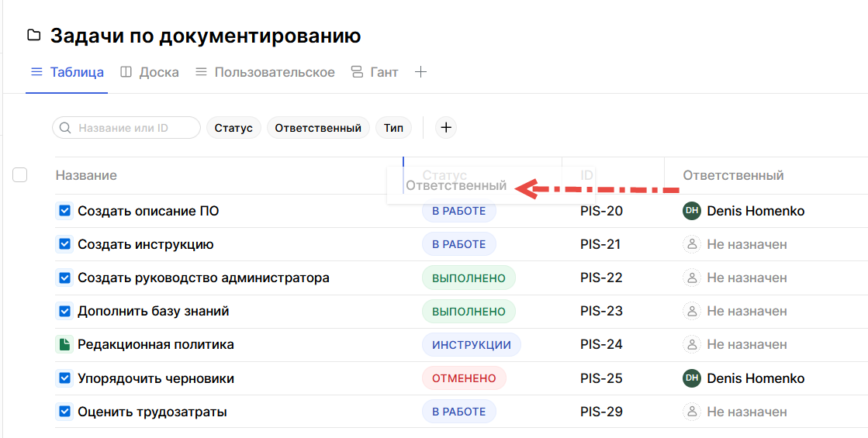Image resolution: width=868 pixels, height=438 pixels.
Task: Click the task type checkbox icon for Упорядочить черновики
Action: [x=65, y=378]
